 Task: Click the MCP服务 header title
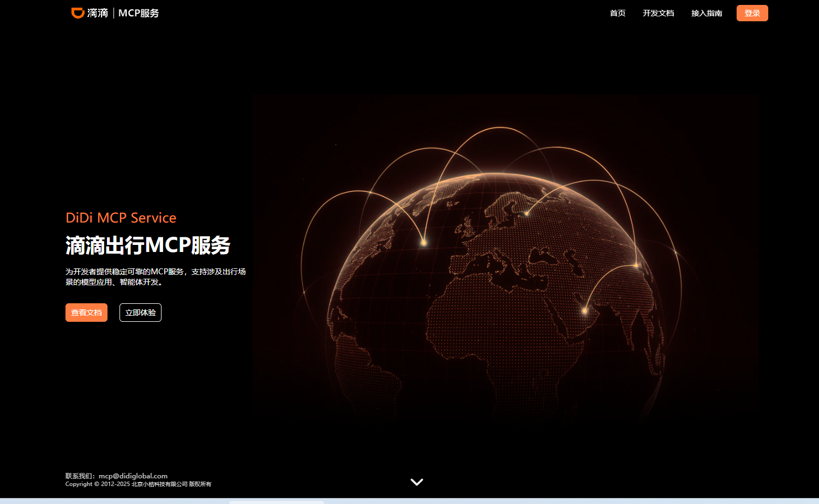coord(139,13)
